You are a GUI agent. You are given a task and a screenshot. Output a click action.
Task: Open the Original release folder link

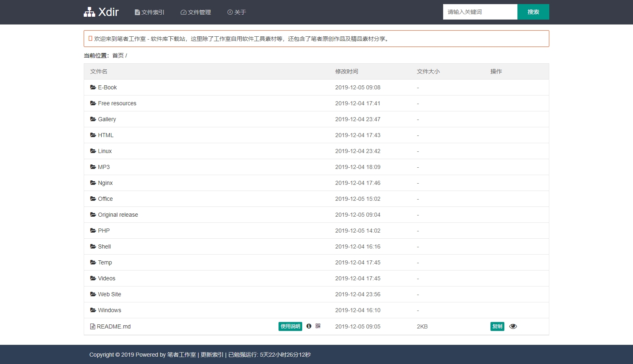[x=118, y=215]
